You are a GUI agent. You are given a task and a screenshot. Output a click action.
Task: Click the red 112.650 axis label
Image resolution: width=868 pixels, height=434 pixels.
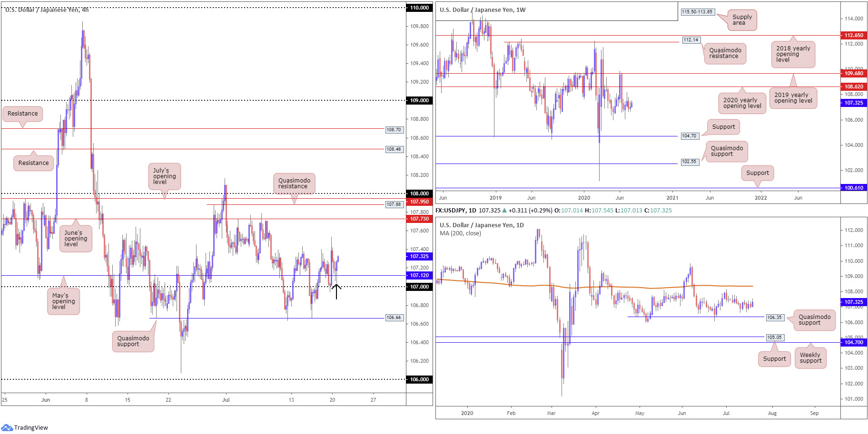(854, 35)
